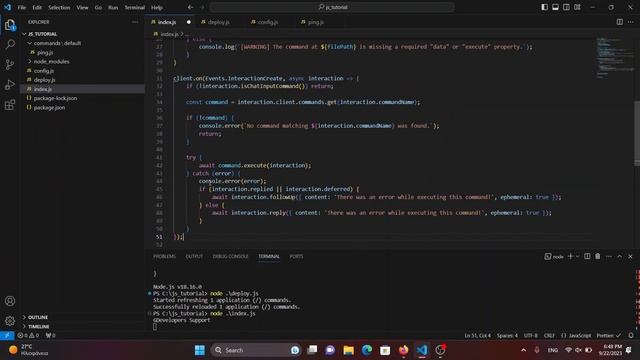
Task: Open the terminal launch profile dropdown arrow
Action: coord(577,256)
